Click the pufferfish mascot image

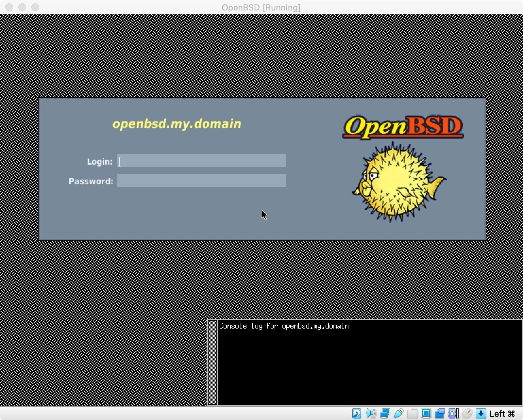pos(399,182)
